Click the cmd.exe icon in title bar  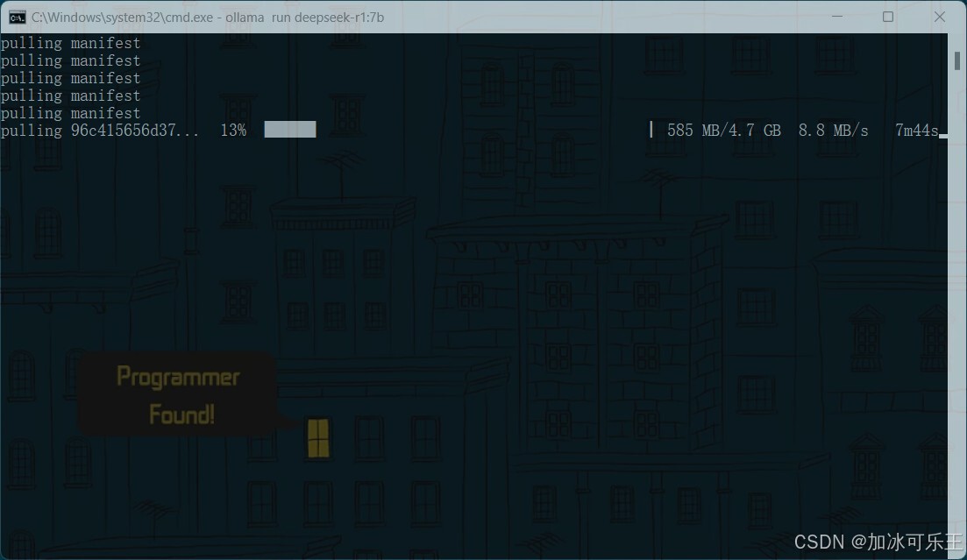pyautogui.click(x=18, y=18)
